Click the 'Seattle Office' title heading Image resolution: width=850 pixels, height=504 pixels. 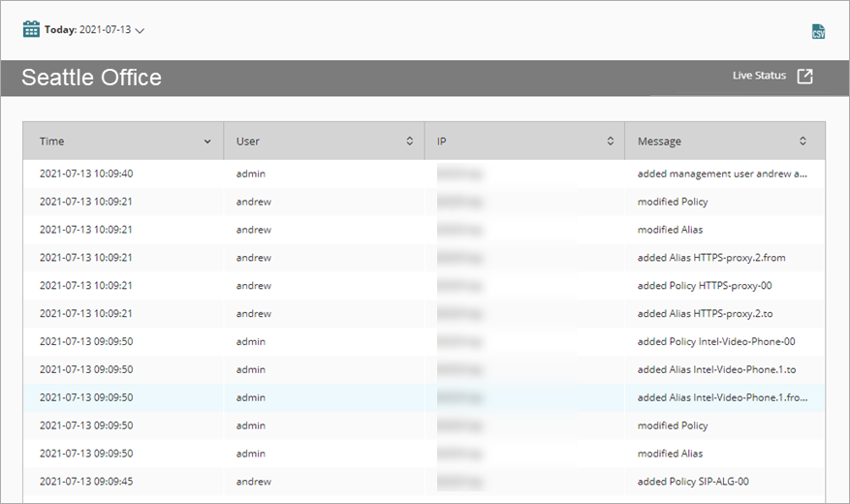click(x=91, y=78)
